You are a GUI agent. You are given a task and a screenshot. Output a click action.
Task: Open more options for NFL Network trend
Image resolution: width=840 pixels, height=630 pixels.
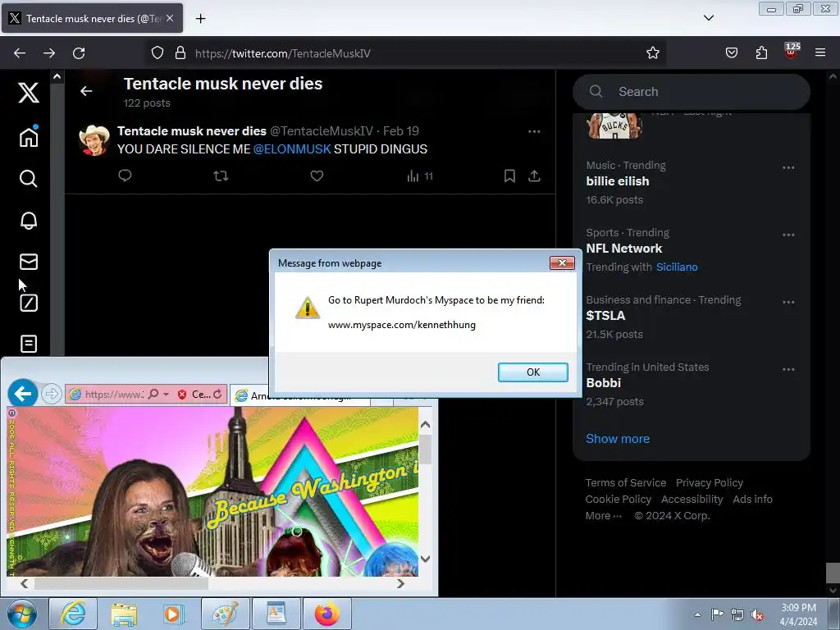(x=788, y=235)
